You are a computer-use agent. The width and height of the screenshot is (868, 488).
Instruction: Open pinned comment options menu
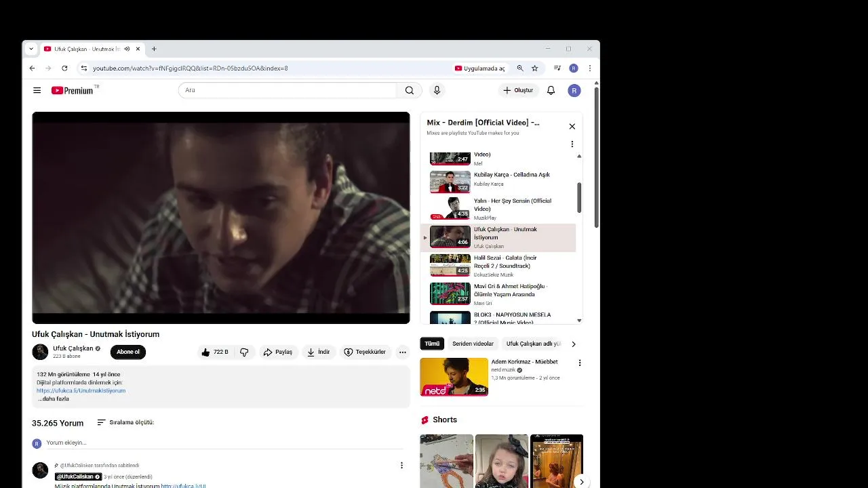(401, 466)
